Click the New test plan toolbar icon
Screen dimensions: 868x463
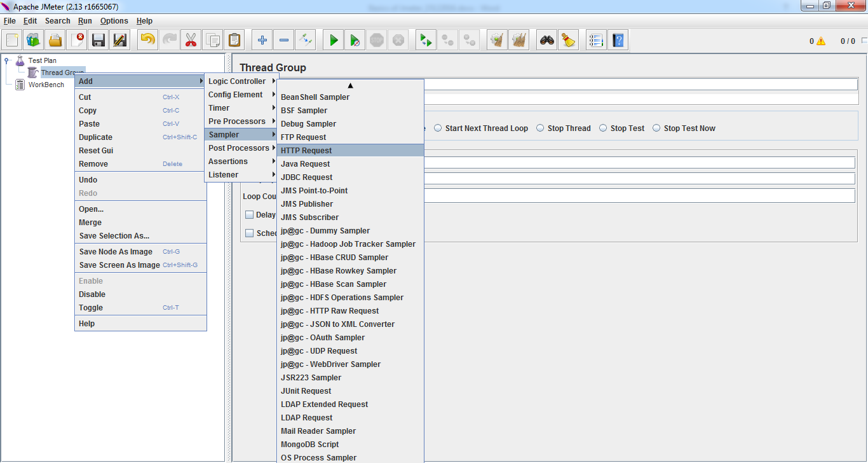(x=12, y=40)
